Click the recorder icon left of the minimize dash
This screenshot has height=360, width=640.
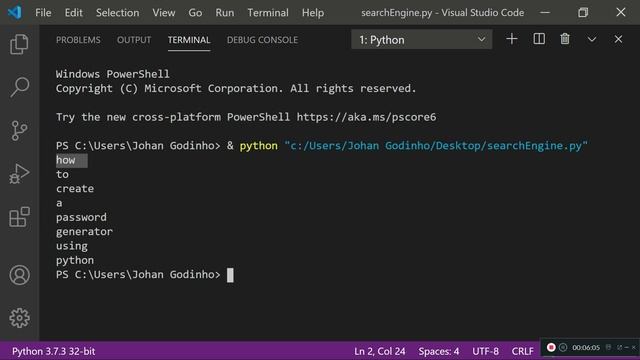[x=620, y=347]
